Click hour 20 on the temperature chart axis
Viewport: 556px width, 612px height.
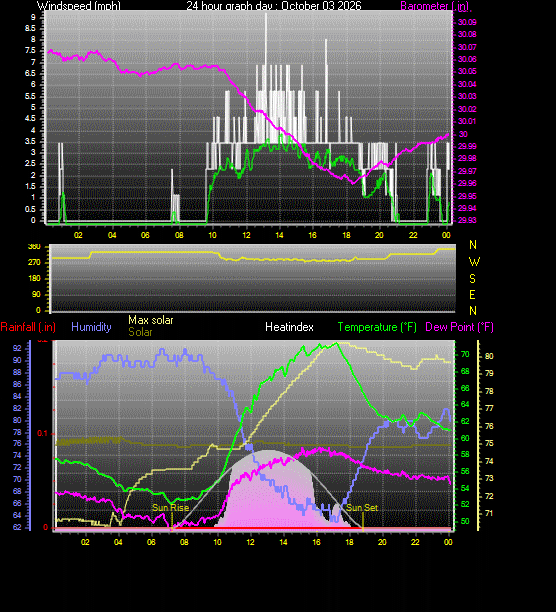382,542
